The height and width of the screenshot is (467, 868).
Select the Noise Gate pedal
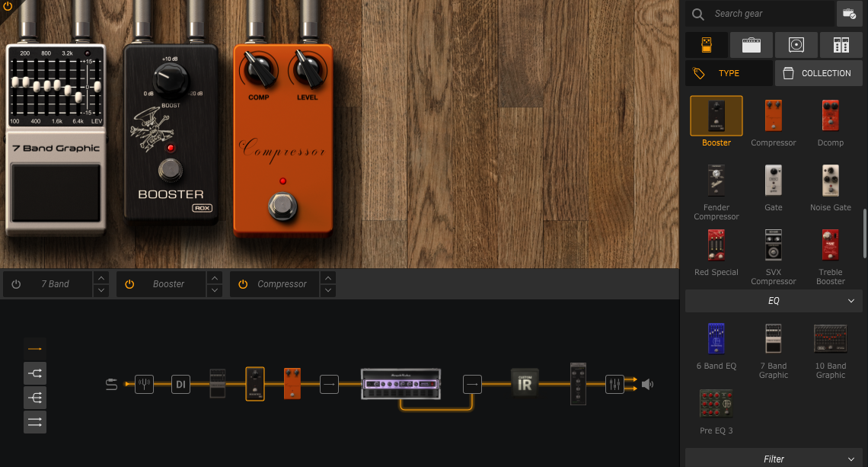[831, 187]
